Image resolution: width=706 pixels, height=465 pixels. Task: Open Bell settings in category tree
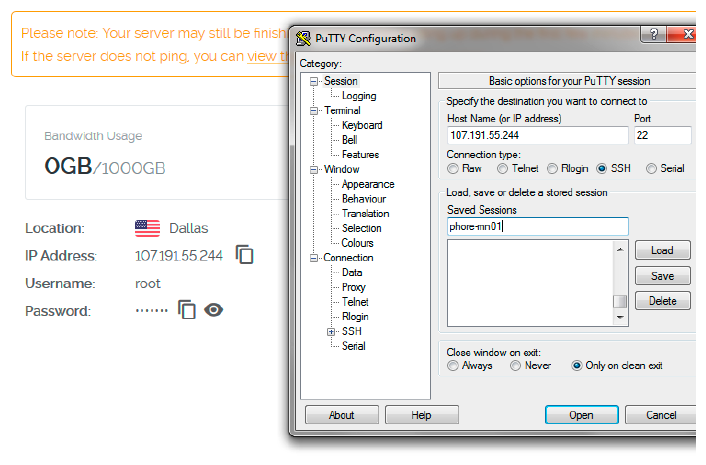[349, 140]
